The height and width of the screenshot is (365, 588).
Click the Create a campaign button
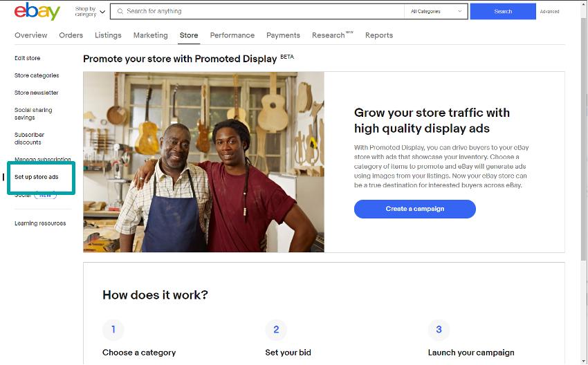tap(415, 209)
